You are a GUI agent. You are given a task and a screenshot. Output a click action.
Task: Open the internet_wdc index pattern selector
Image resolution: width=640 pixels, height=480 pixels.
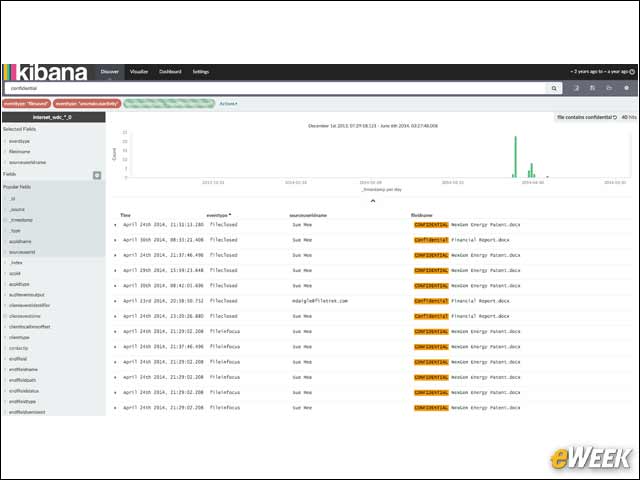pyautogui.click(x=53, y=118)
